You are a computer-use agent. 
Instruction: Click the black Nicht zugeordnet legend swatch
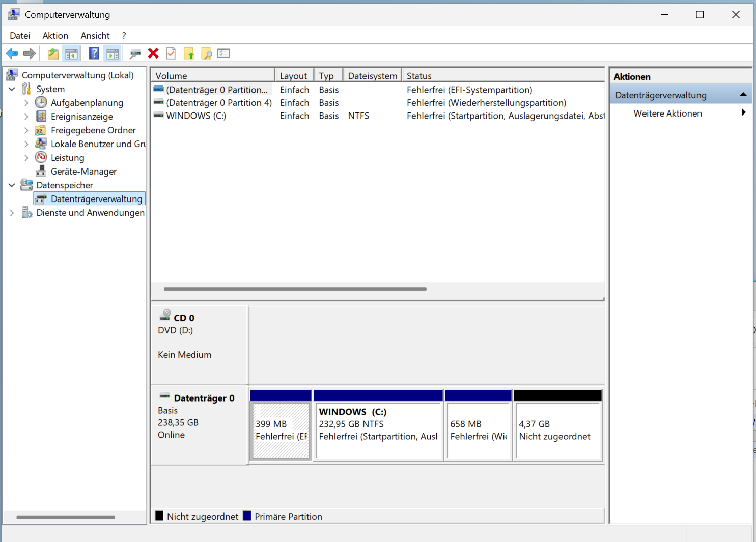(159, 516)
